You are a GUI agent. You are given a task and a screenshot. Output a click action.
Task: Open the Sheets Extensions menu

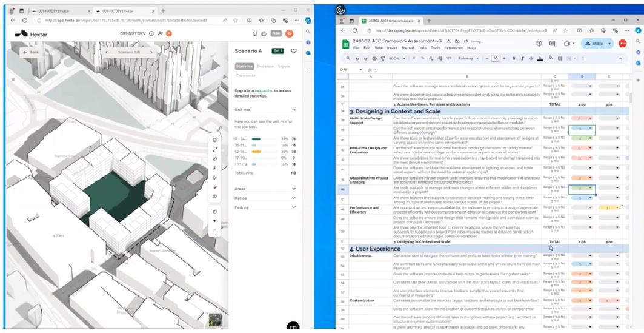click(x=453, y=48)
